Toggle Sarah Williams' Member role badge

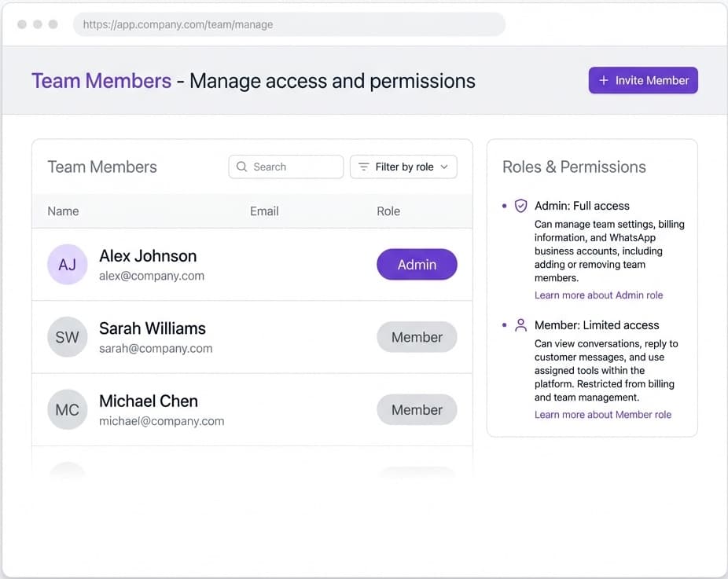click(417, 337)
